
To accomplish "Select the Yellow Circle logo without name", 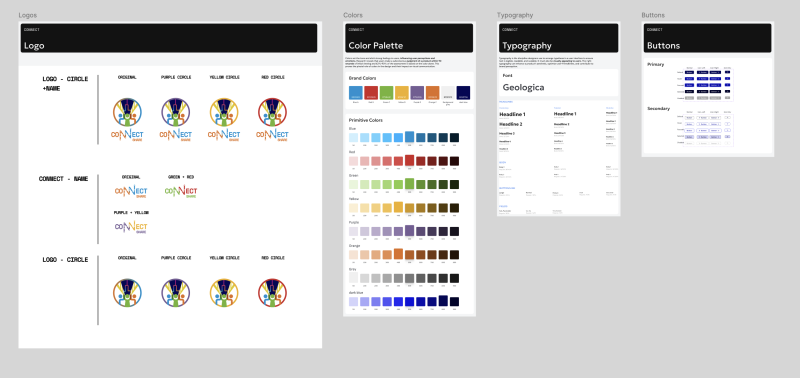I will point(224,293).
